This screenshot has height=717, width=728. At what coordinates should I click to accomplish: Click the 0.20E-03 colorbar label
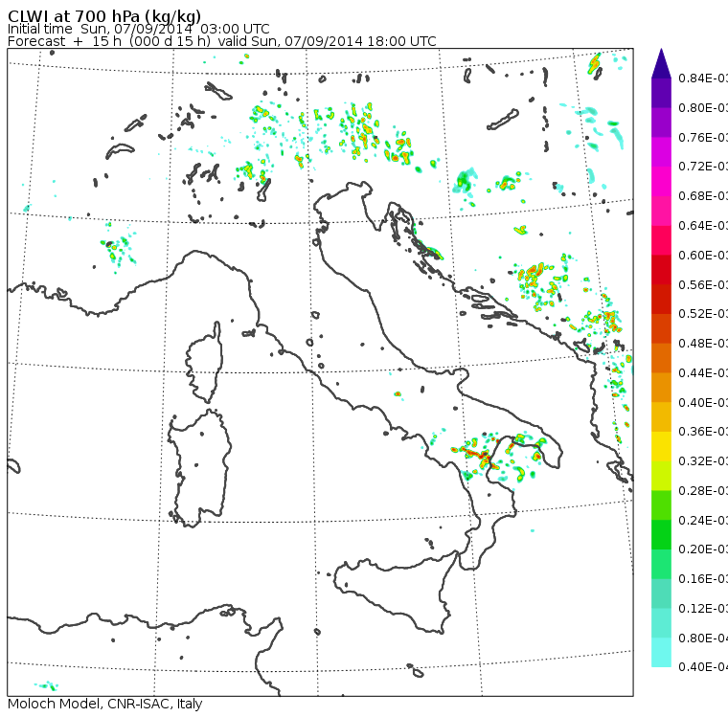703,549
